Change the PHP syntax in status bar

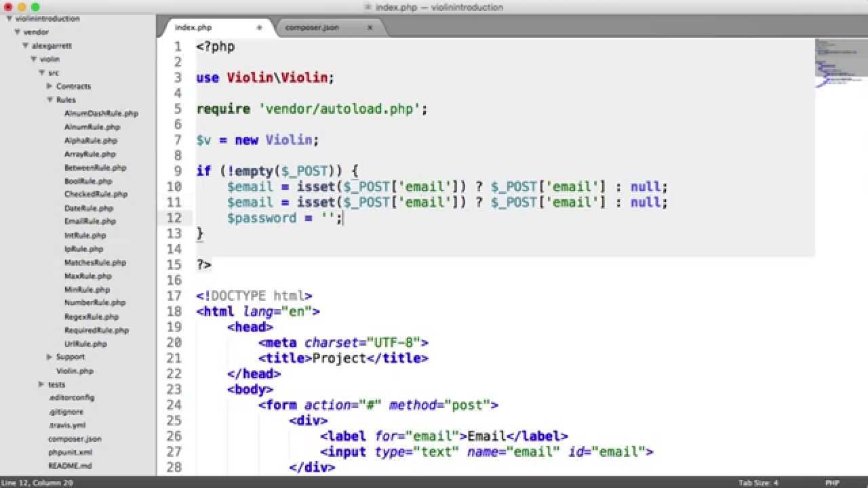click(832, 483)
